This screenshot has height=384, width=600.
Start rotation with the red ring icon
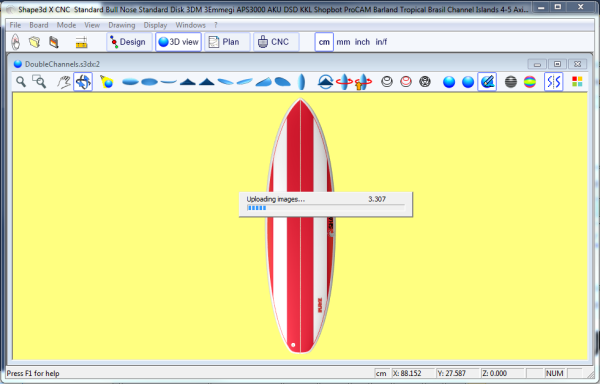[344, 81]
